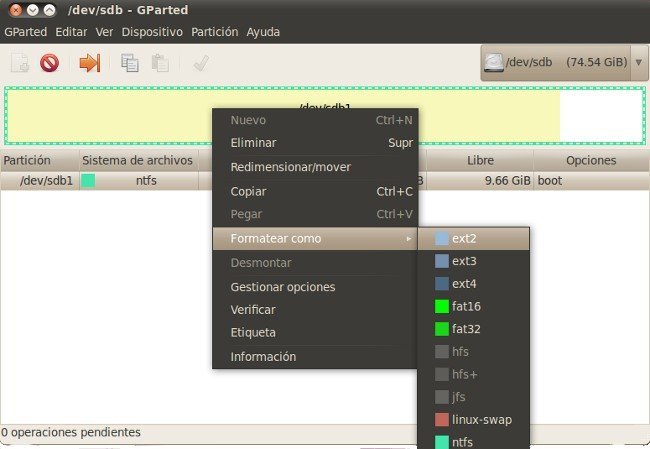Choose Eliminar from the context menu
Viewport: 650px width, 449px height.
(253, 143)
